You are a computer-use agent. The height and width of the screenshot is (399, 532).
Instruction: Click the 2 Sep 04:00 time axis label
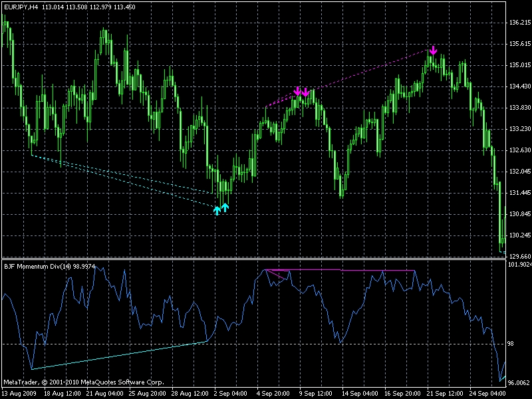[230, 394]
